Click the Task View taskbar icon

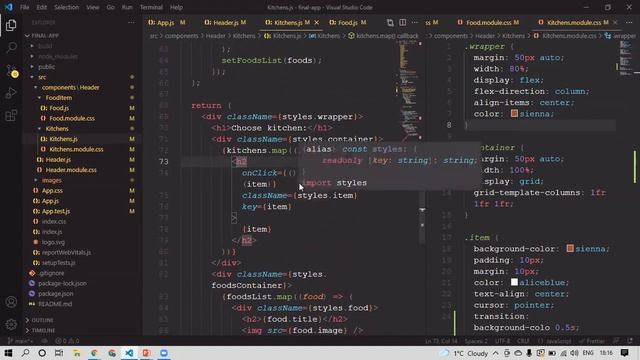tap(59, 353)
